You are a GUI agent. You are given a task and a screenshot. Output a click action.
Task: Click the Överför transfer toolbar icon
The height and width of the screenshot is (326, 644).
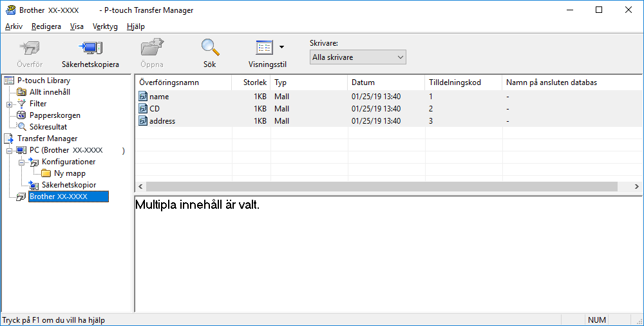click(x=30, y=48)
